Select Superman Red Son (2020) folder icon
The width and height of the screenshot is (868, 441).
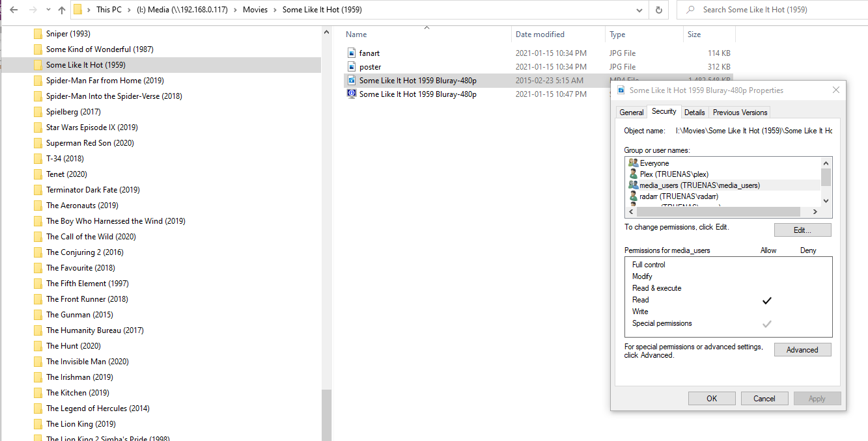[38, 143]
